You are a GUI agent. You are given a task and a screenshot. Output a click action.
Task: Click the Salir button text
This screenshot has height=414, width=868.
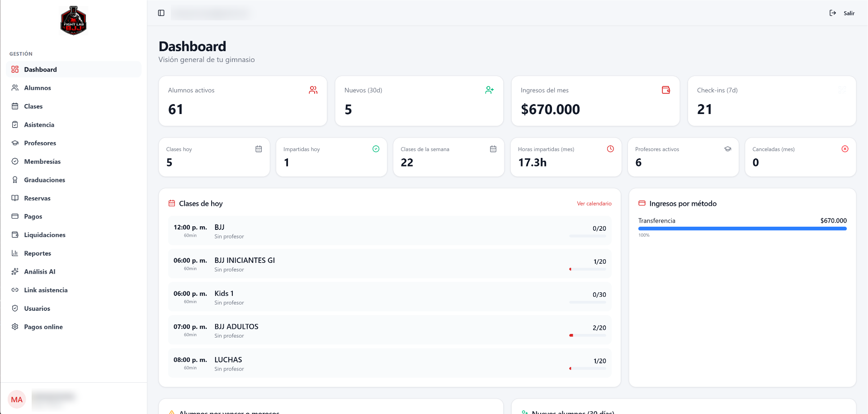(849, 13)
